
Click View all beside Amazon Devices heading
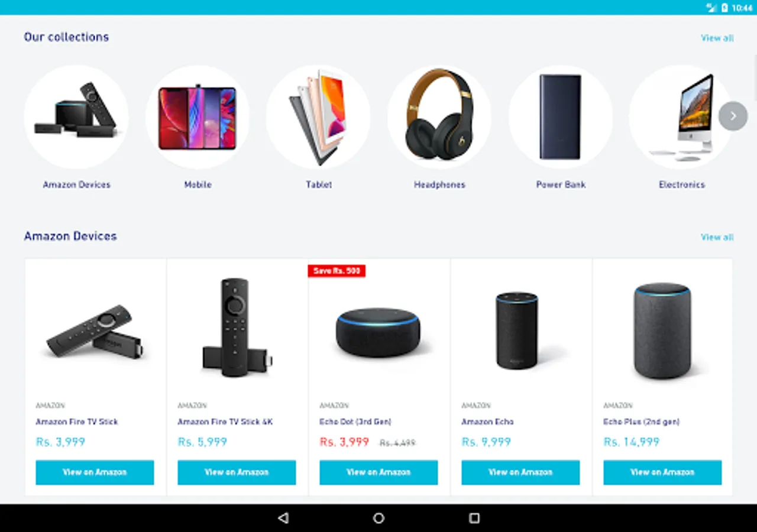[717, 237]
